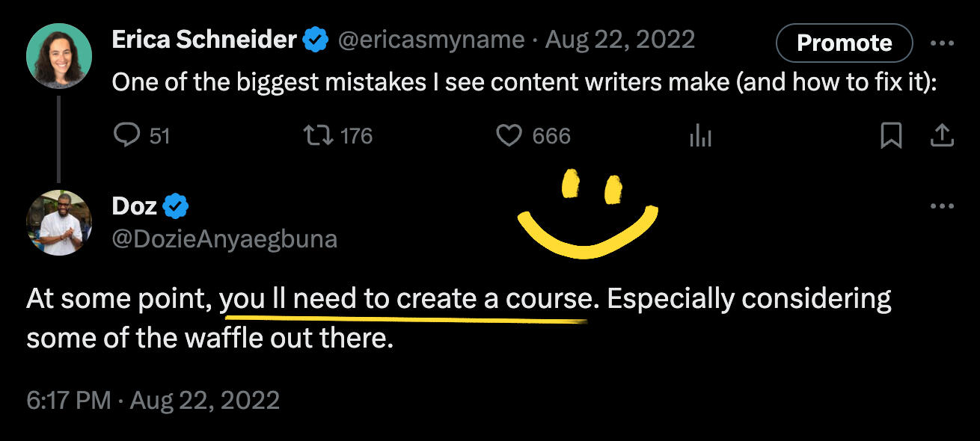Click Doz's profile avatar

pyautogui.click(x=58, y=222)
